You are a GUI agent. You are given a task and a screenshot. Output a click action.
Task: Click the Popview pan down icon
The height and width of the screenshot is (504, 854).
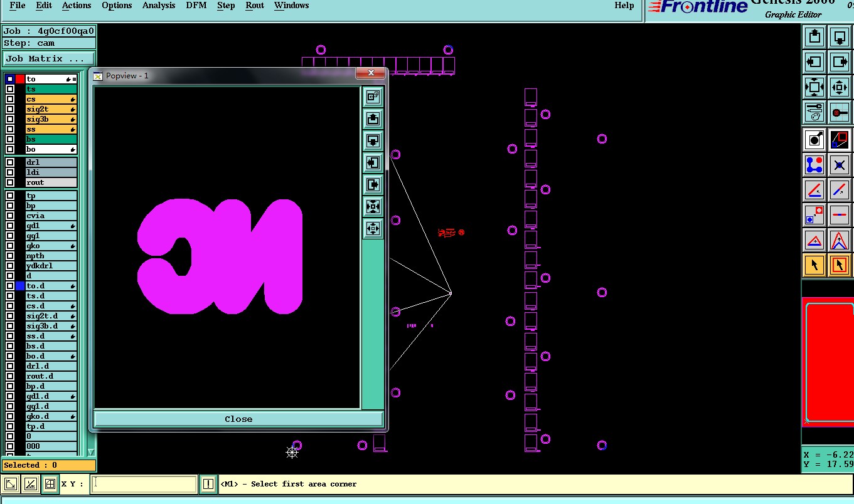pos(373,140)
